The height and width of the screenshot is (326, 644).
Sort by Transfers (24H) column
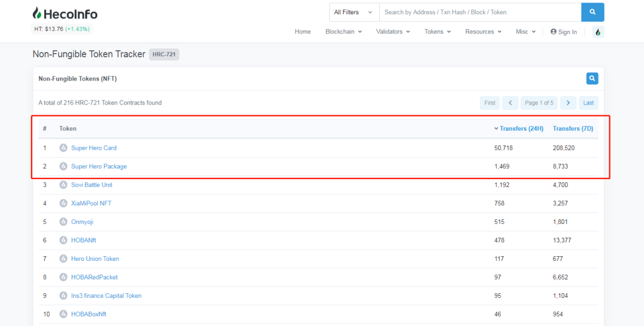point(521,129)
